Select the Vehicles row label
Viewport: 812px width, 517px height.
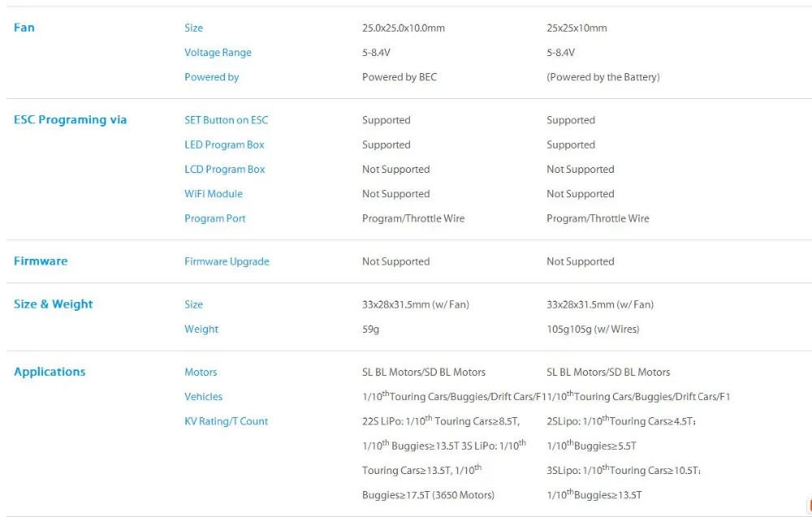click(x=203, y=397)
